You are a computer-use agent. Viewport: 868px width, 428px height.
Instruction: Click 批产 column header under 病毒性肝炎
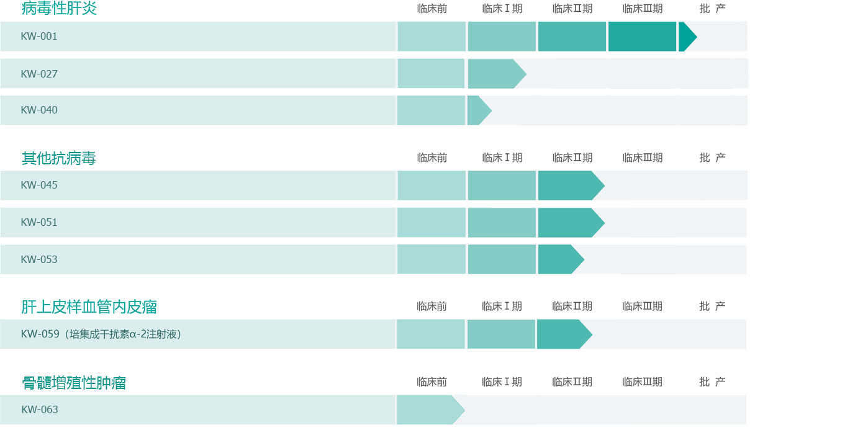[x=712, y=9]
